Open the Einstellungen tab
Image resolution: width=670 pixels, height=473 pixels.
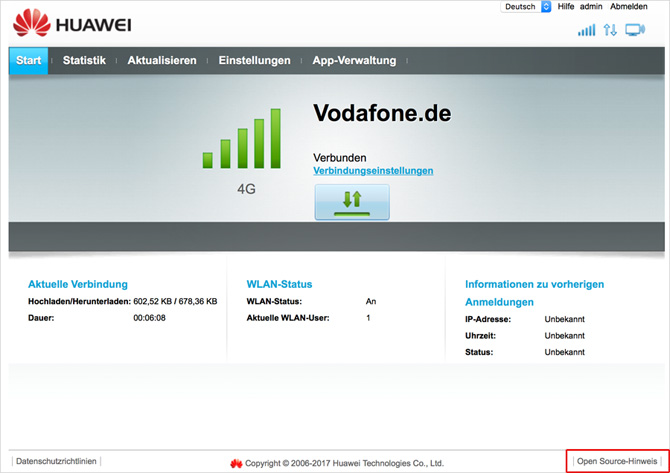(254, 61)
